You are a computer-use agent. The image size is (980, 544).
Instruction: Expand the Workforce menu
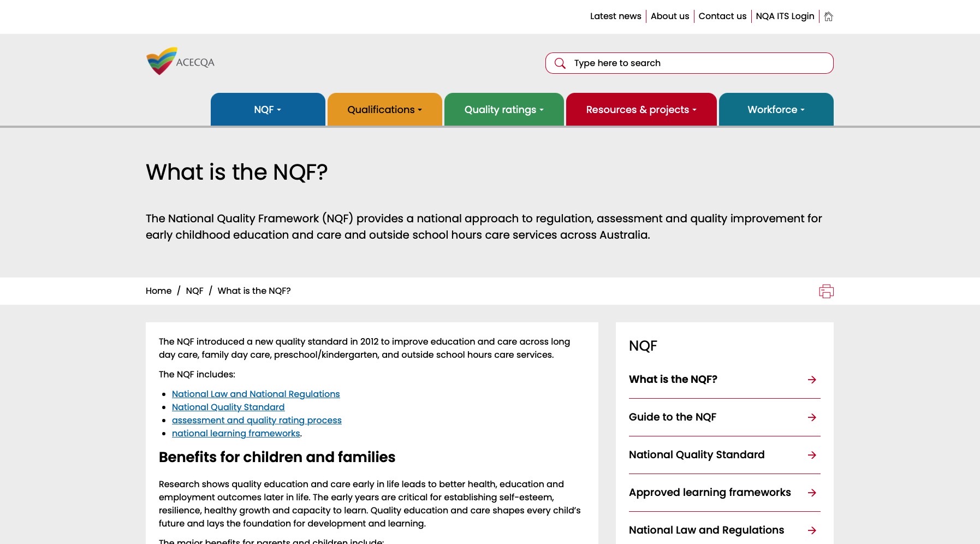[776, 110]
